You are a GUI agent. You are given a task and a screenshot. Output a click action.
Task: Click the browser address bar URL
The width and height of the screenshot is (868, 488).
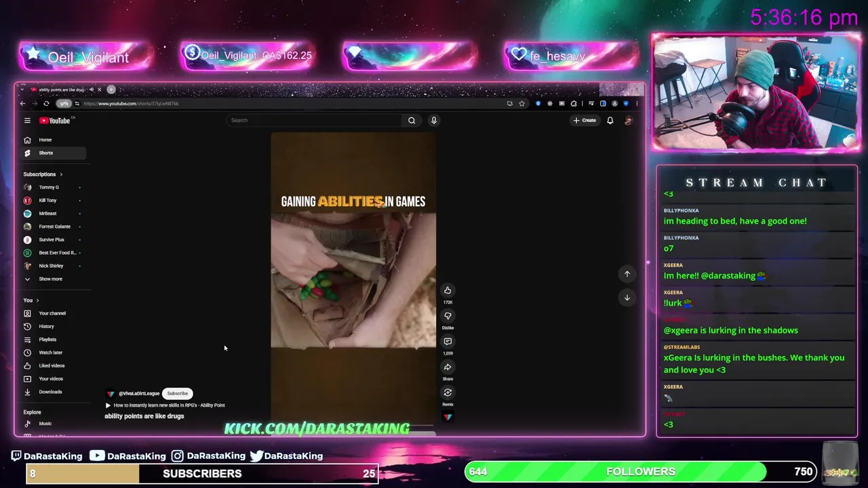pos(131,104)
